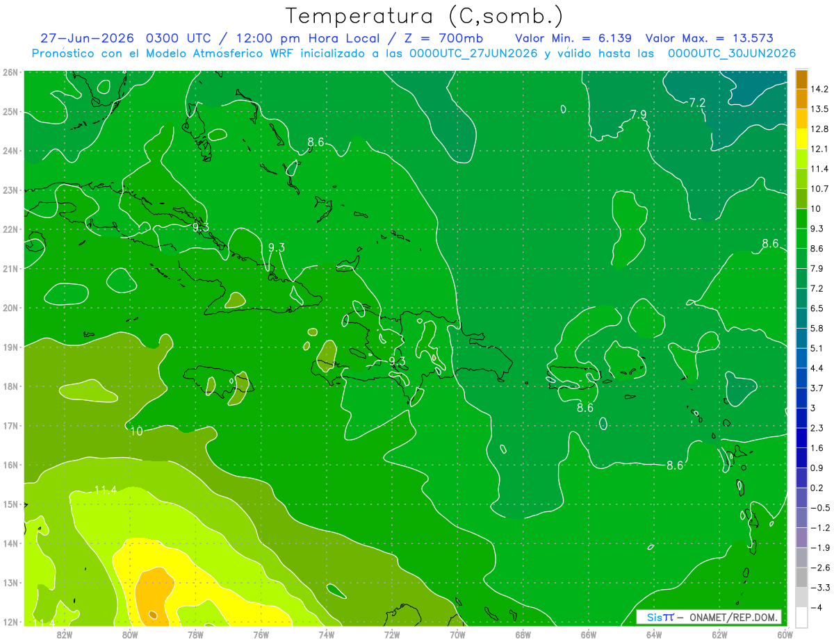Screen dimensions: 834x644
Task: Click the "5.8" color scale label
Action: pyautogui.click(x=817, y=329)
